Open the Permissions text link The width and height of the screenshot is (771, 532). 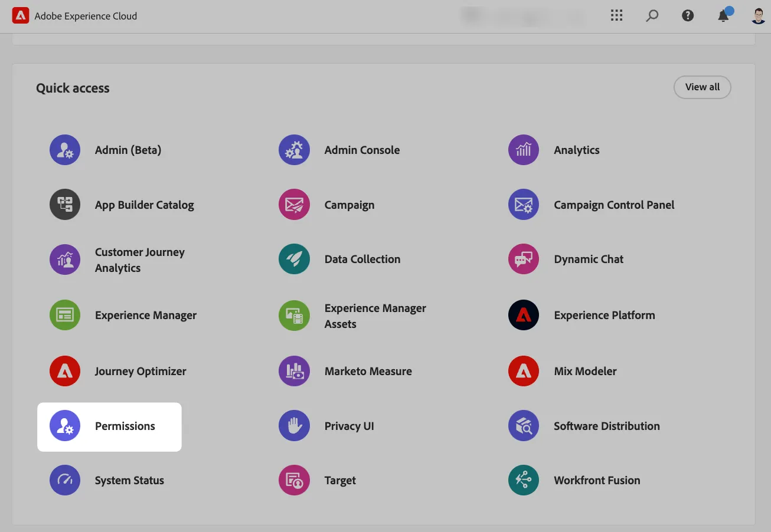[x=125, y=426]
